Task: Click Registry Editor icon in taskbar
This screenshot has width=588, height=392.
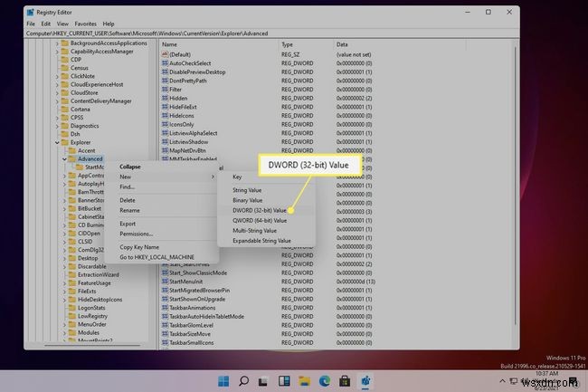Action: pos(365,381)
